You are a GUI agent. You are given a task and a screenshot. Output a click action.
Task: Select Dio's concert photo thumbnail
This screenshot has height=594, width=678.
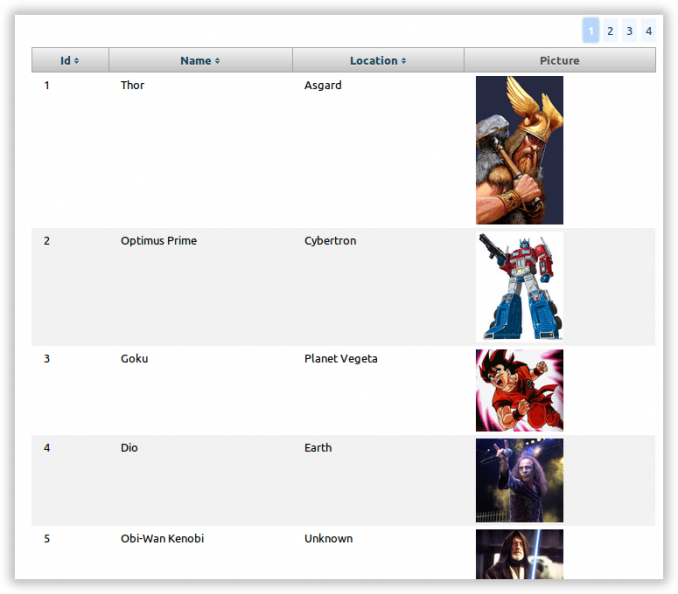pos(519,480)
